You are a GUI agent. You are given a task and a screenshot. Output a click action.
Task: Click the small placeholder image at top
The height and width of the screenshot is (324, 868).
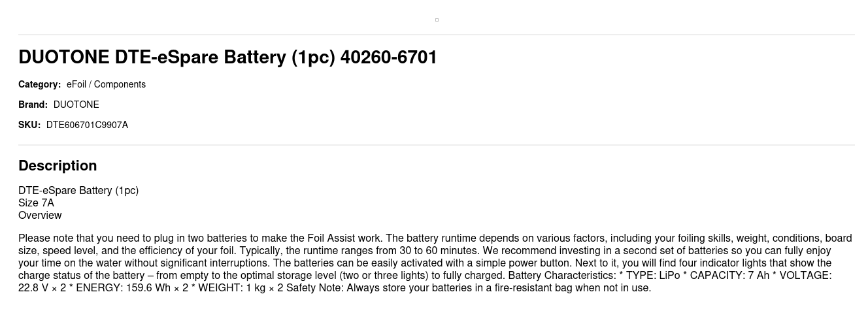pyautogui.click(x=437, y=20)
